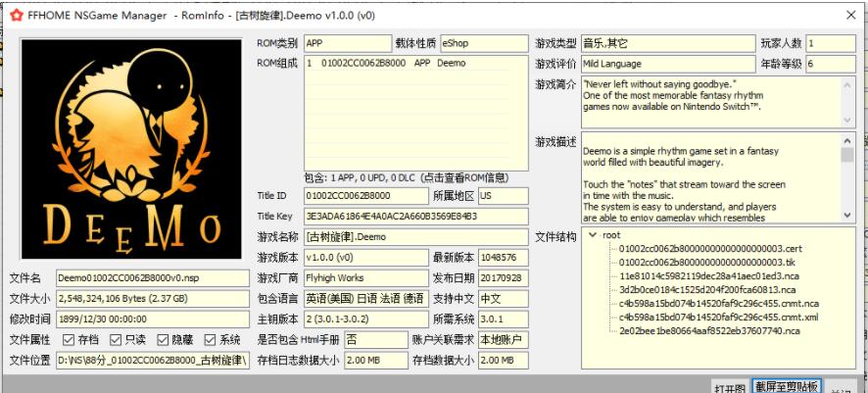Viewport: 868px width, 393px height.
Task: Click the 文件位置 file path field
Action: (153, 361)
